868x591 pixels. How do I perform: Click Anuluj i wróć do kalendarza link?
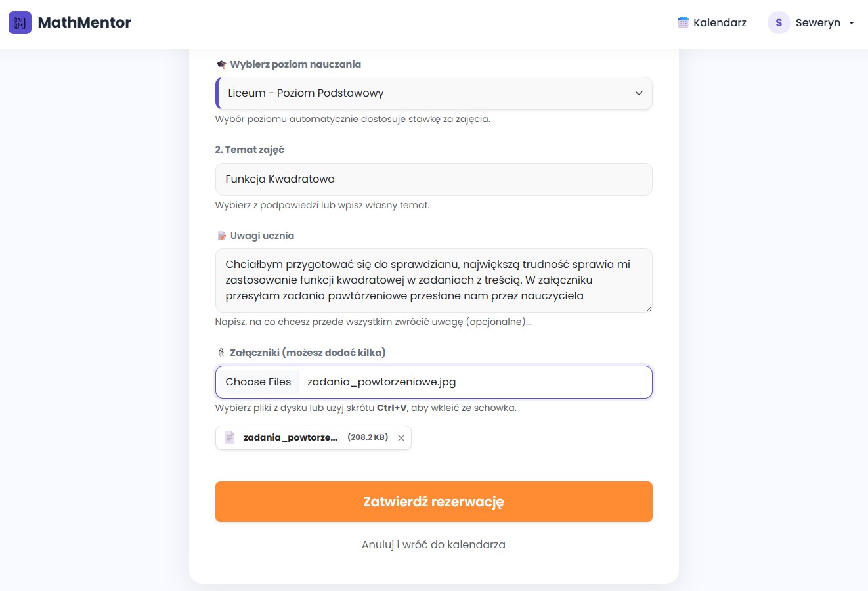[x=433, y=544]
